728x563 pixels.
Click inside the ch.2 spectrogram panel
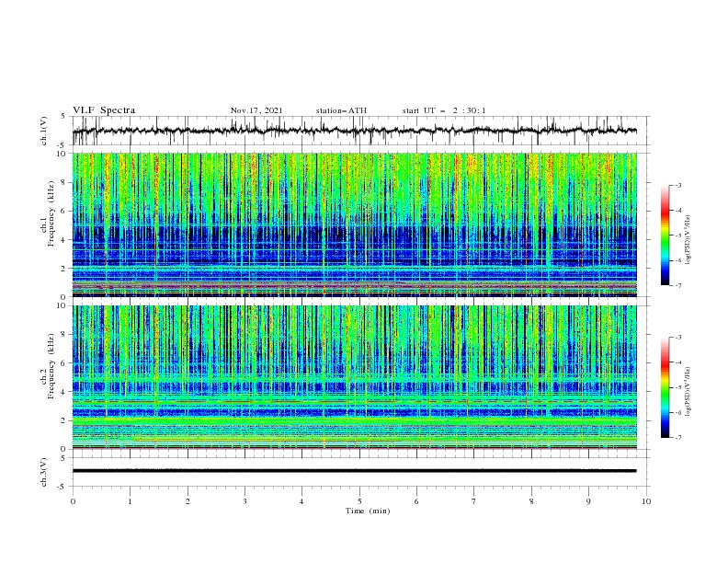click(x=354, y=377)
